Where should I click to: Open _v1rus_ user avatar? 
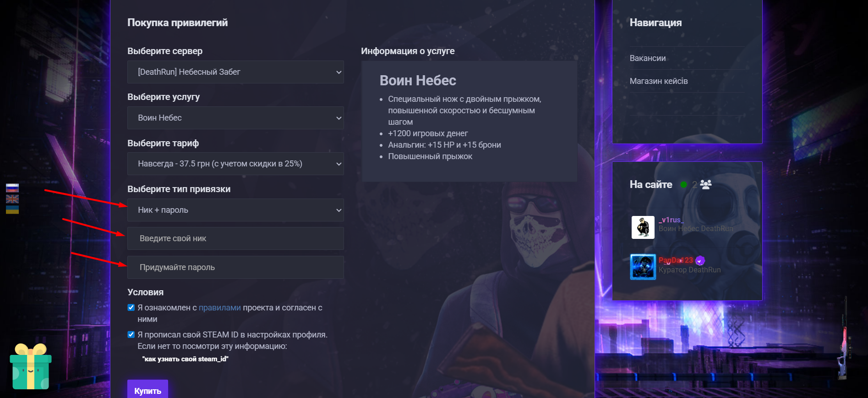643,227
